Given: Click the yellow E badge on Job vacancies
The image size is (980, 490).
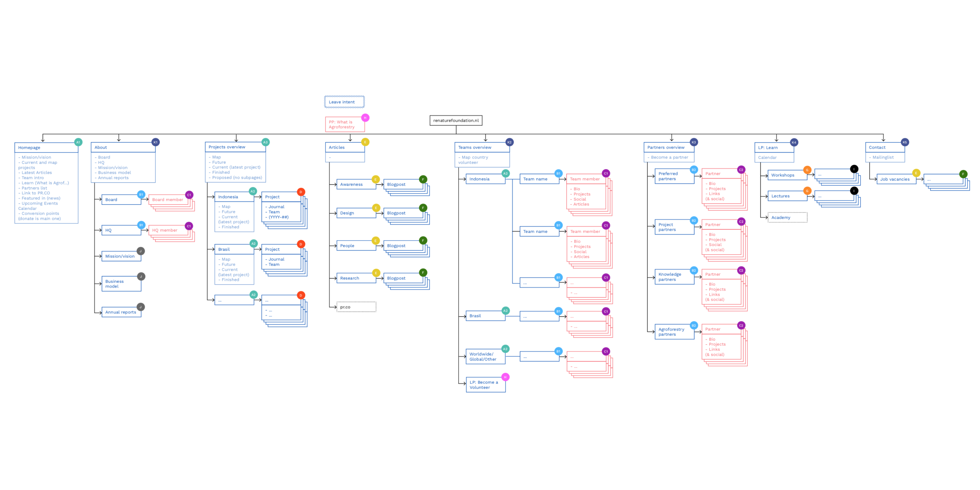Looking at the screenshot, I should point(916,173).
